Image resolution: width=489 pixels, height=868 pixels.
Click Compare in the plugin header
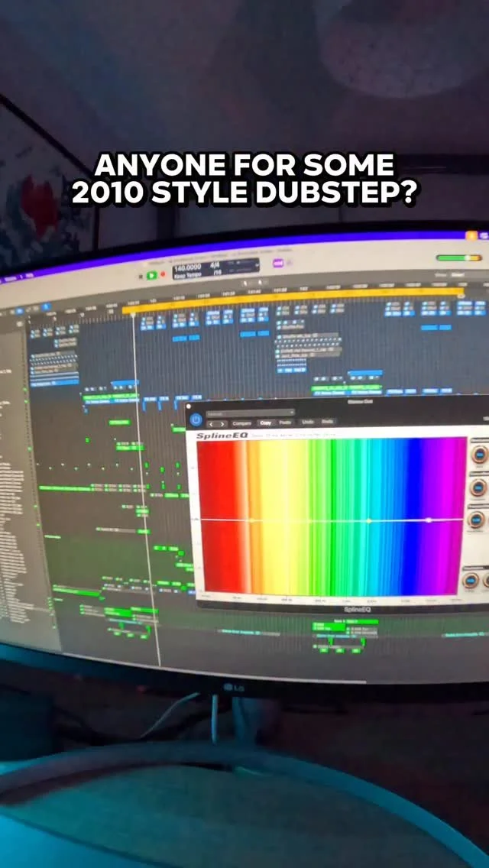(242, 423)
